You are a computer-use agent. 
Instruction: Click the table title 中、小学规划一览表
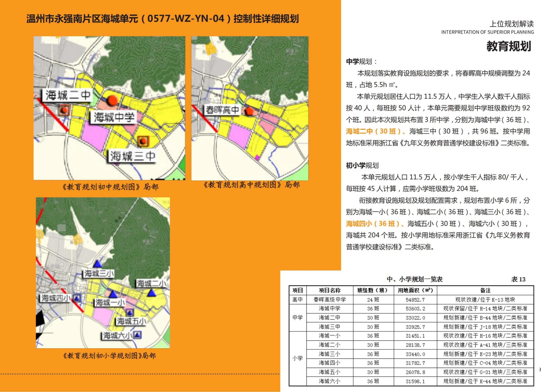click(x=415, y=279)
